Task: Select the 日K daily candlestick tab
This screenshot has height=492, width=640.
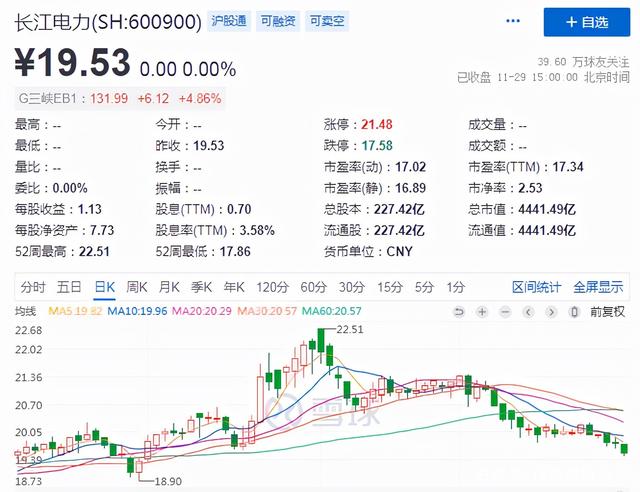Action: click(x=104, y=287)
